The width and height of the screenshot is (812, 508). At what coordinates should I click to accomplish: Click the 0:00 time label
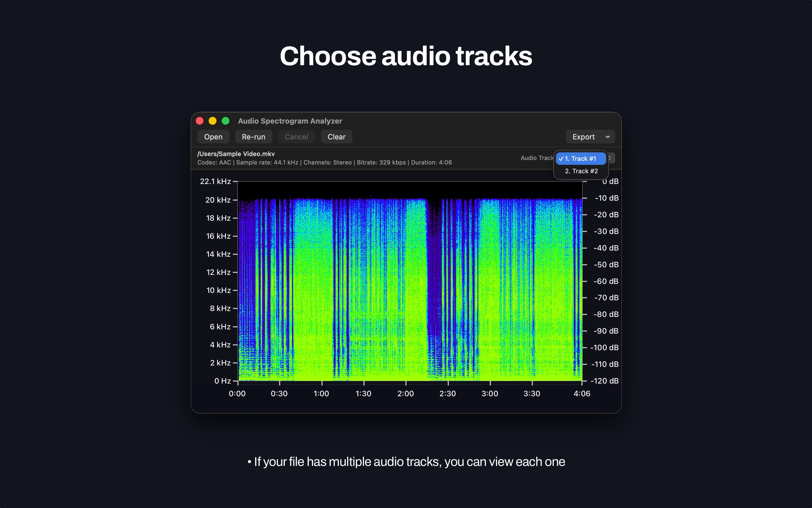coord(237,393)
